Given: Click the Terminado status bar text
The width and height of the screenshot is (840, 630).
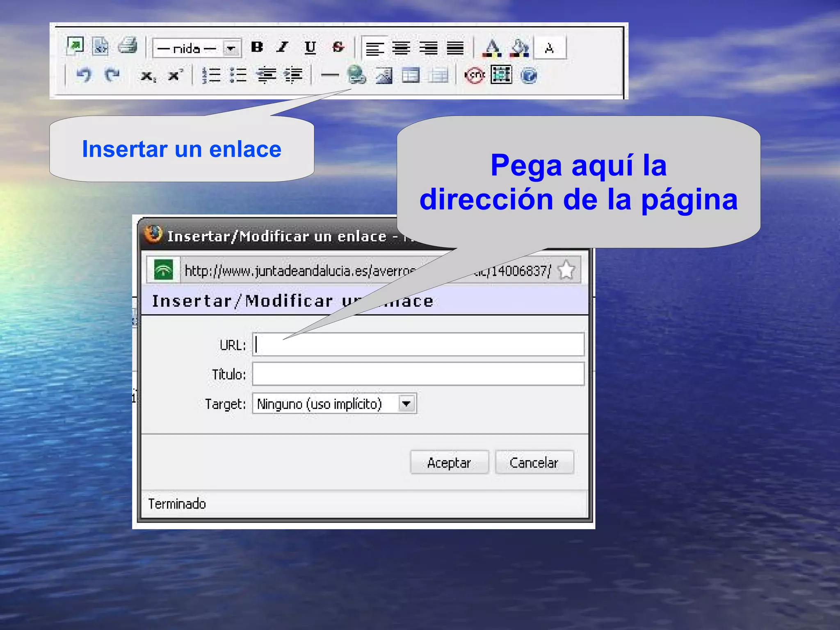Looking at the screenshot, I should tap(177, 503).
